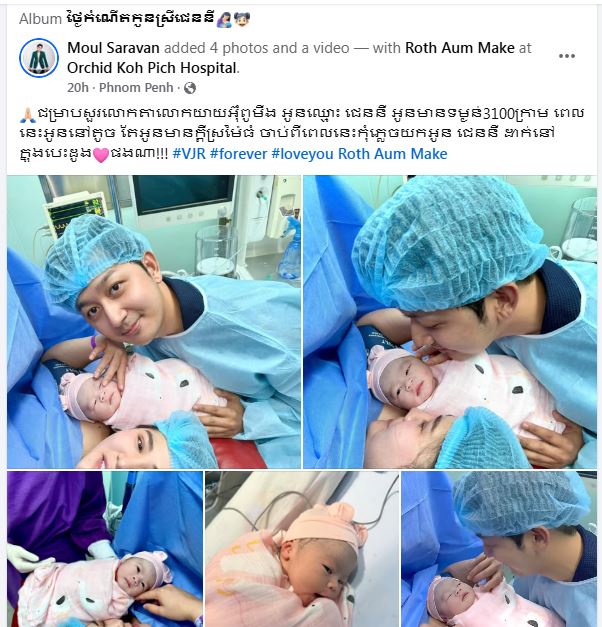Open photo of father smiling beside the baby

tap(154, 322)
